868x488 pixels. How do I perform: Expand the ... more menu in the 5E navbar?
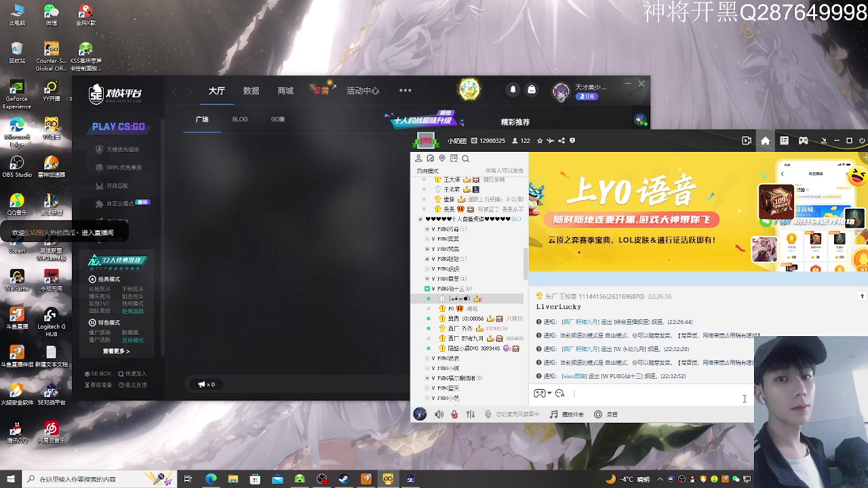[406, 90]
